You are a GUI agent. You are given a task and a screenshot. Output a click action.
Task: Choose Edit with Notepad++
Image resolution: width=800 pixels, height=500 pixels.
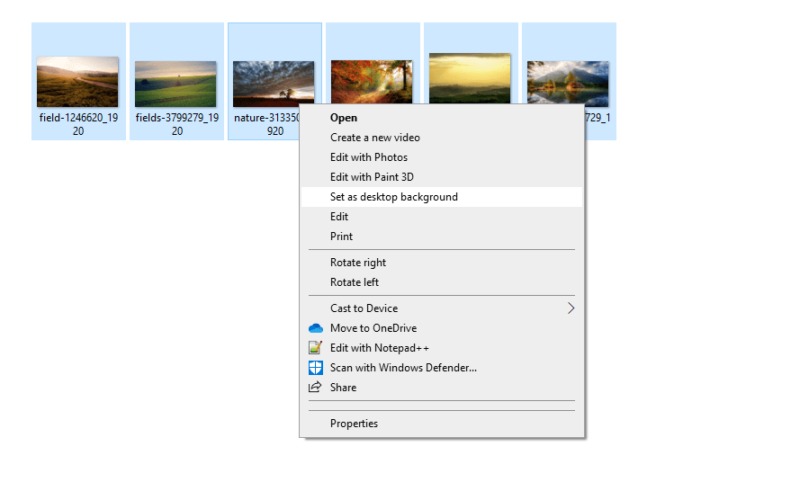441,348
